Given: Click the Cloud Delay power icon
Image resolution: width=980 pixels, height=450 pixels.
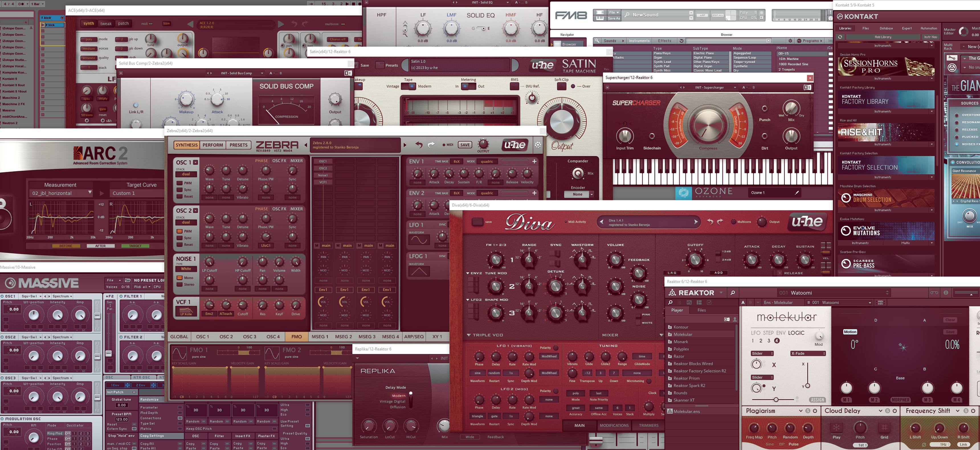Looking at the screenshot, I should pyautogui.click(x=895, y=411).
